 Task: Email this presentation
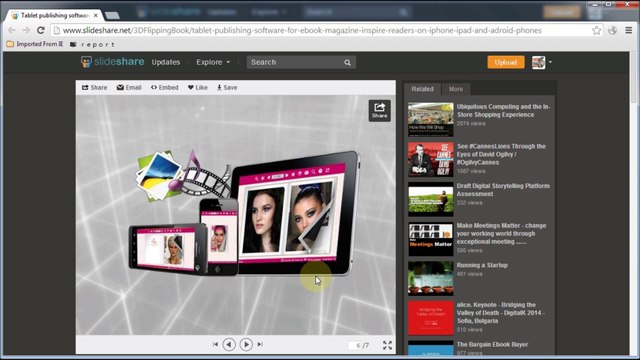129,87
